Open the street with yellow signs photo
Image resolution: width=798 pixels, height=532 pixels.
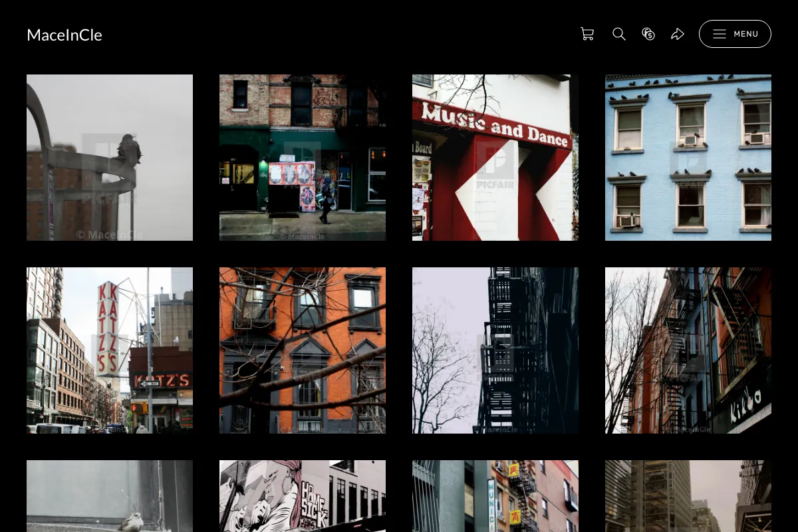(x=495, y=496)
